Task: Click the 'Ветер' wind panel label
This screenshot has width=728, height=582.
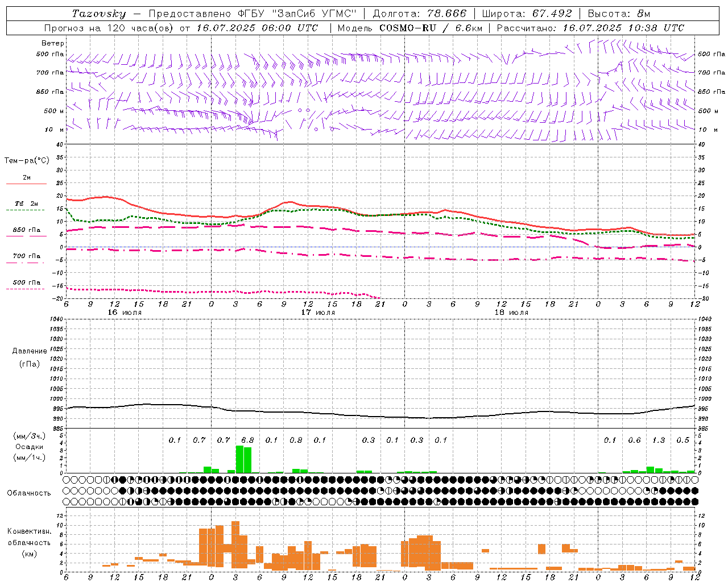Action: click(x=53, y=43)
